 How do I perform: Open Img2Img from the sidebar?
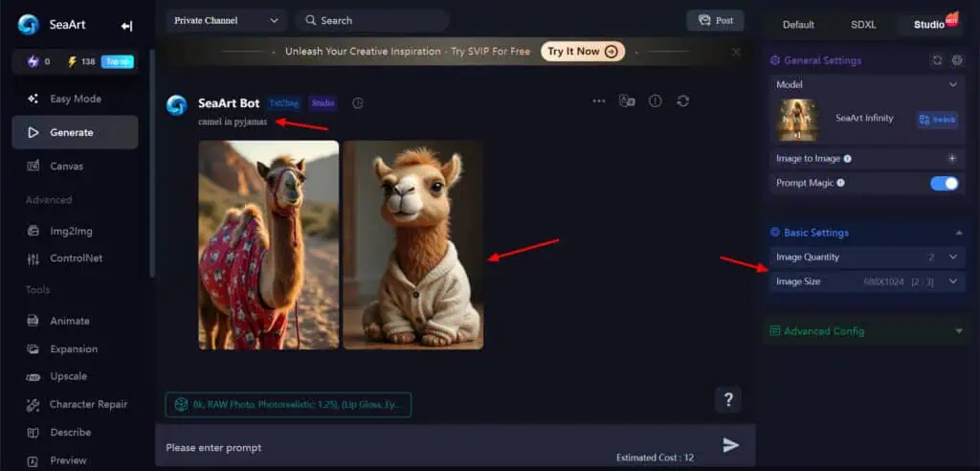click(72, 231)
